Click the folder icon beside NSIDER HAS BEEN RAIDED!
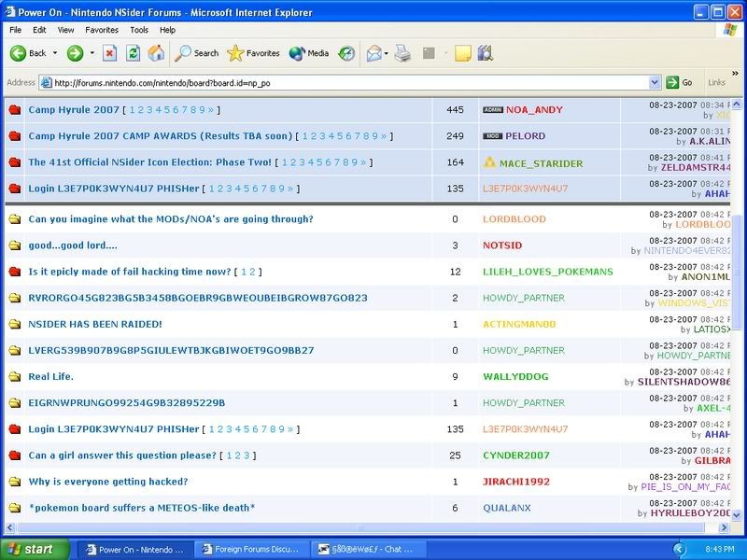 click(15, 324)
